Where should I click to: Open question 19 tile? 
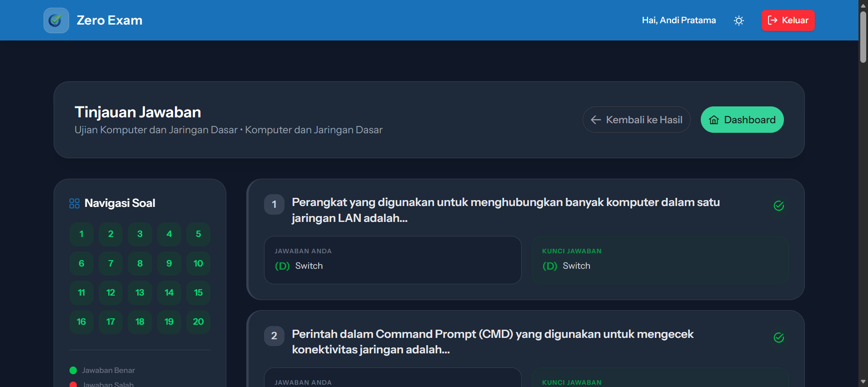169,322
